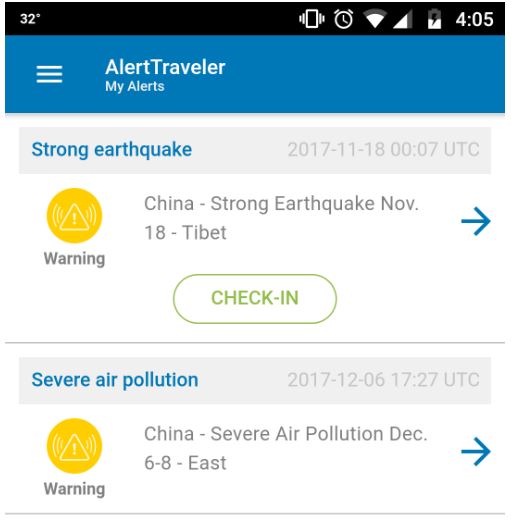This screenshot has height=527, width=511.
Task: Tap the air pollution alert's yellow warning icon
Action: coord(74,446)
